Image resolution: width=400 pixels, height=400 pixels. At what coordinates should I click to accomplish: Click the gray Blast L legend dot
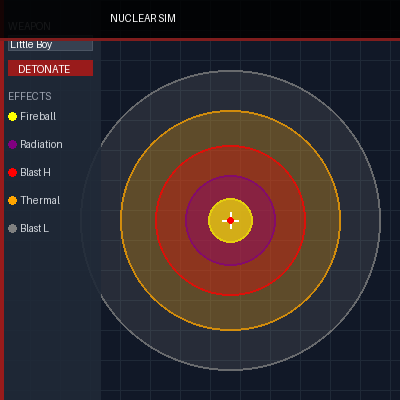12,228
